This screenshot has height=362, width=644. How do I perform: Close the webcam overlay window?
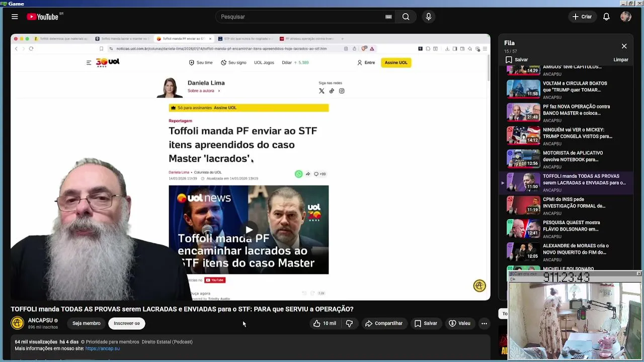[x=639, y=274]
